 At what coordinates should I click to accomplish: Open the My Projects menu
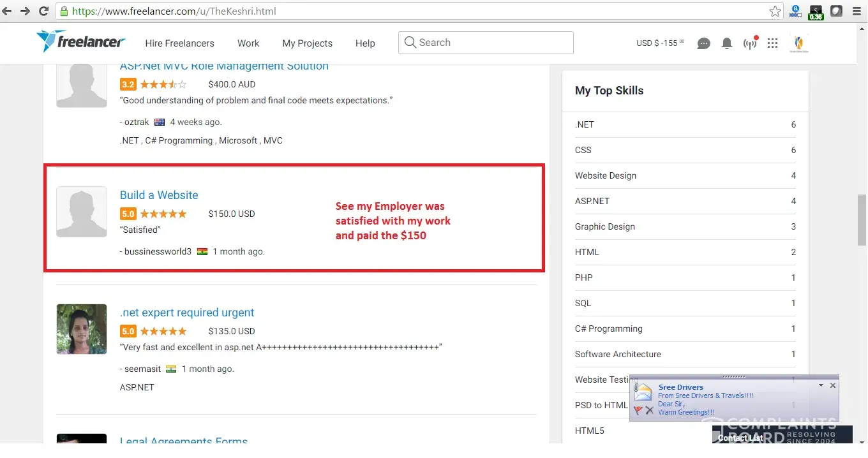coord(307,43)
